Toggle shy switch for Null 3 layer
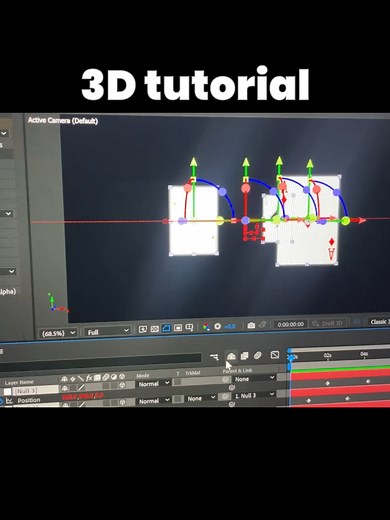The image size is (390, 520). point(64,388)
